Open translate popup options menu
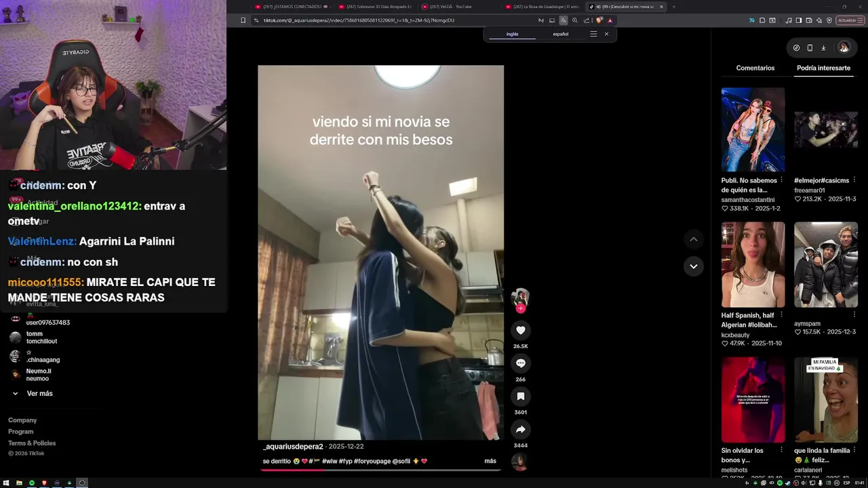The height and width of the screenshot is (488, 868). pyautogui.click(x=593, y=34)
